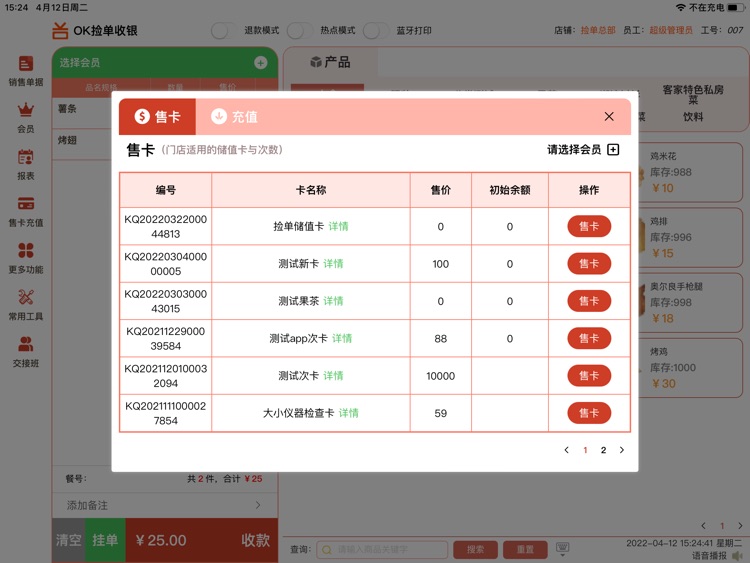Click the 收款 button
This screenshot has height=563, width=750.
coord(255,540)
